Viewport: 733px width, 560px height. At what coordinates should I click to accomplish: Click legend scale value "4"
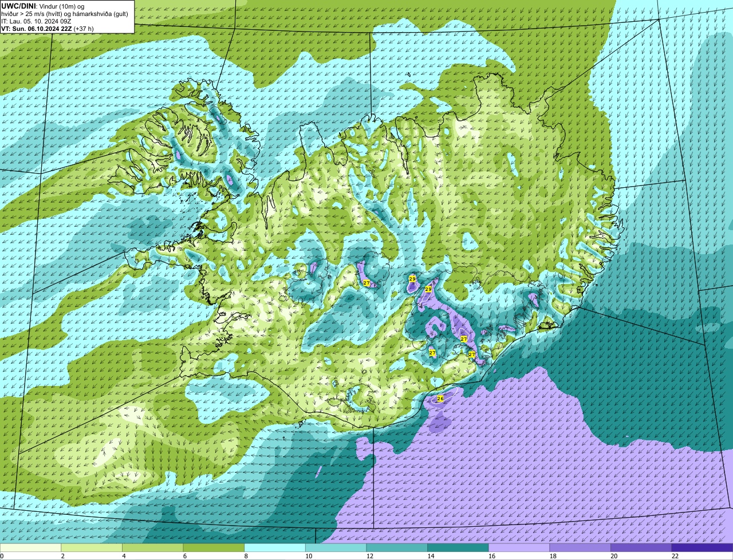(124, 556)
